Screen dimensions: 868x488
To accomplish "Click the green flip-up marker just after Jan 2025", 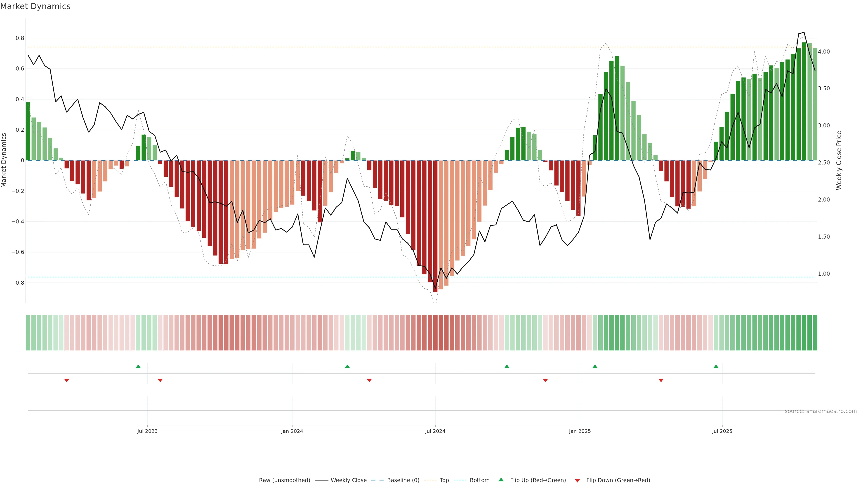I will coord(595,366).
